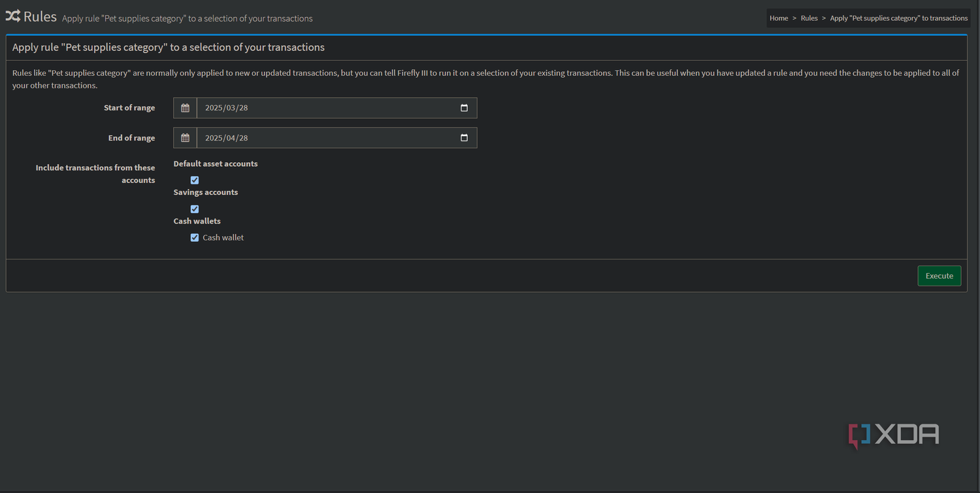Open Rules in the breadcrumb

click(x=809, y=18)
